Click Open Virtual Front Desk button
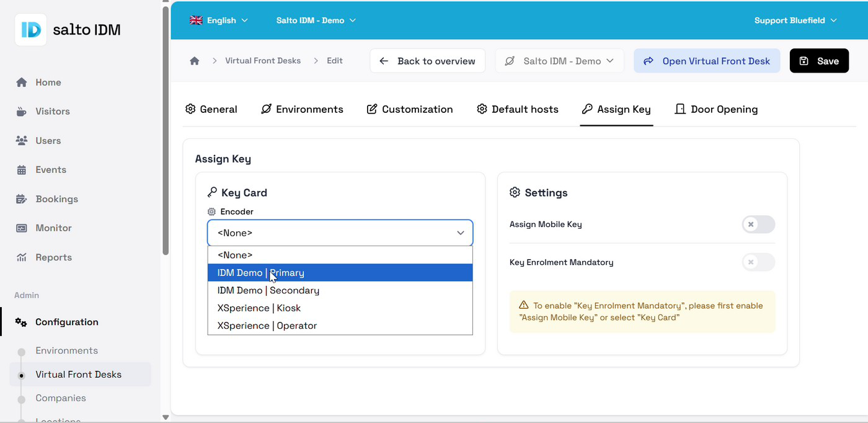 click(707, 61)
